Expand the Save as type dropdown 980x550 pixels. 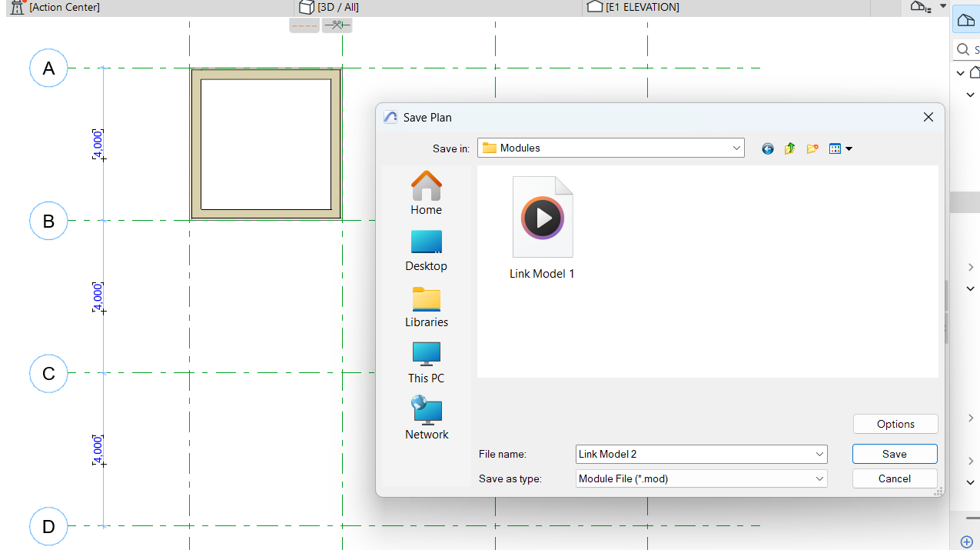click(819, 478)
